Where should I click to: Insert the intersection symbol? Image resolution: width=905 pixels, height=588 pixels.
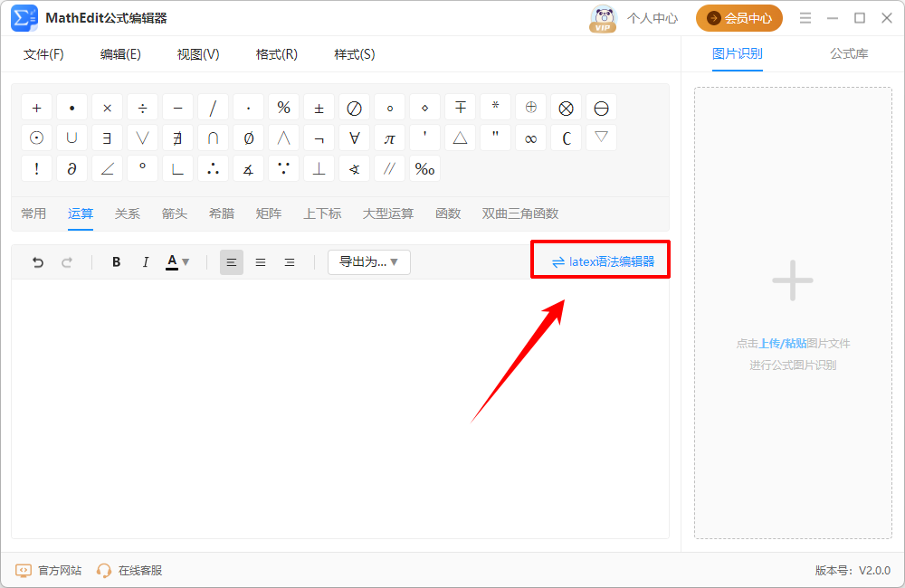tap(213, 138)
